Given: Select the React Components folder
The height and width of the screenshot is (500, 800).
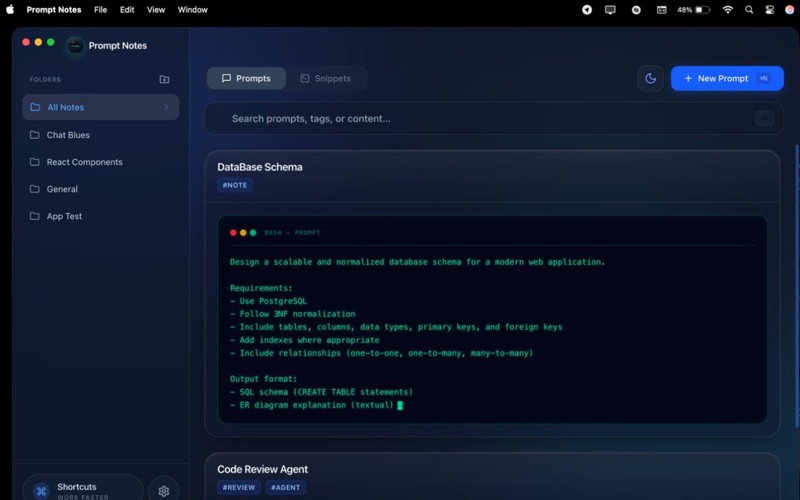Looking at the screenshot, I should pyautogui.click(x=101, y=162).
